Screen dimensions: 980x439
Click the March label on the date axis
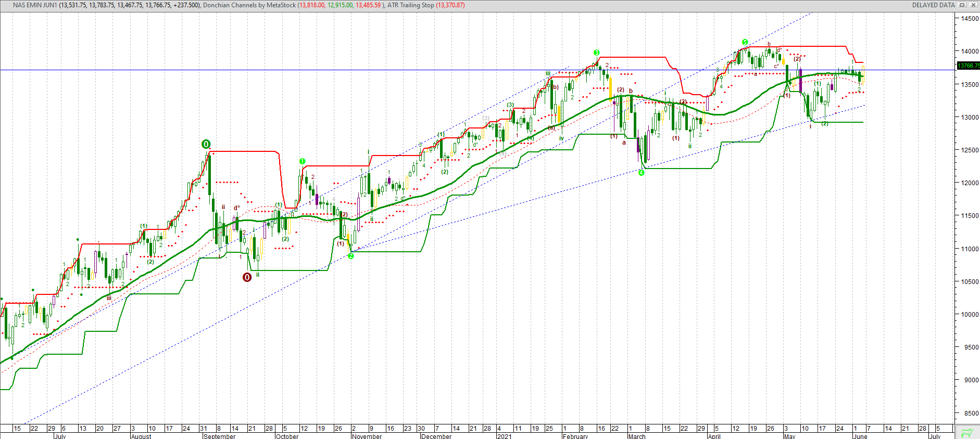[637, 436]
